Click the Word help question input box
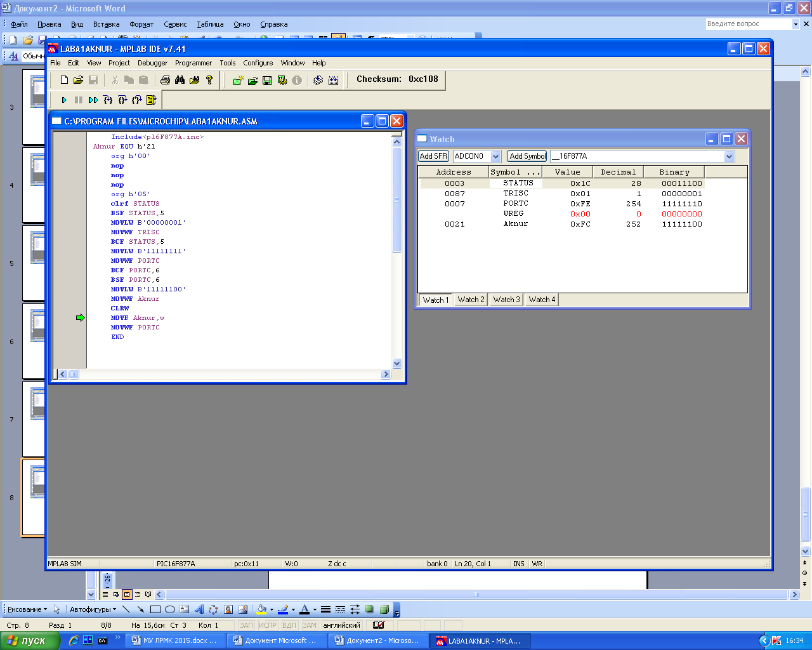Screen dimensions: 812x650 [749, 24]
